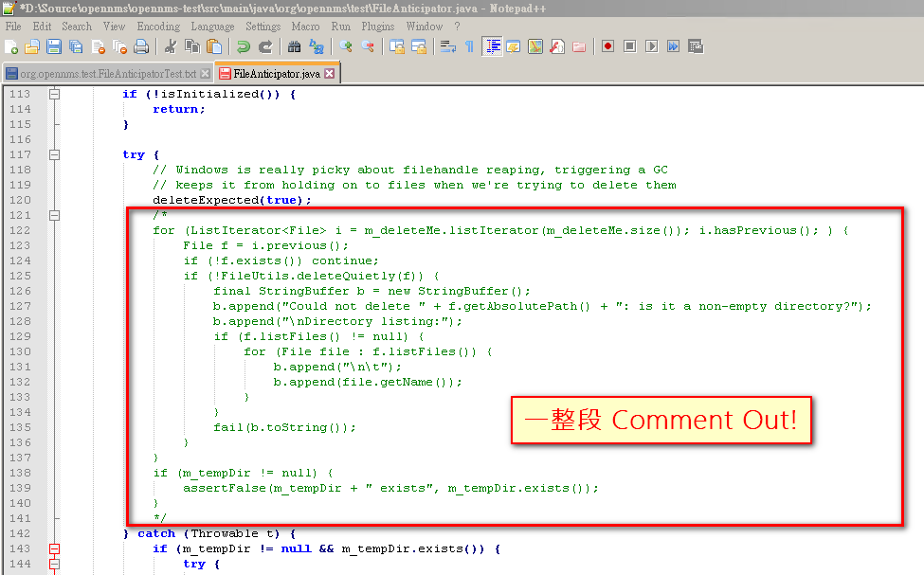Open folder as workspace panel
The image size is (924, 575).
pos(579,46)
